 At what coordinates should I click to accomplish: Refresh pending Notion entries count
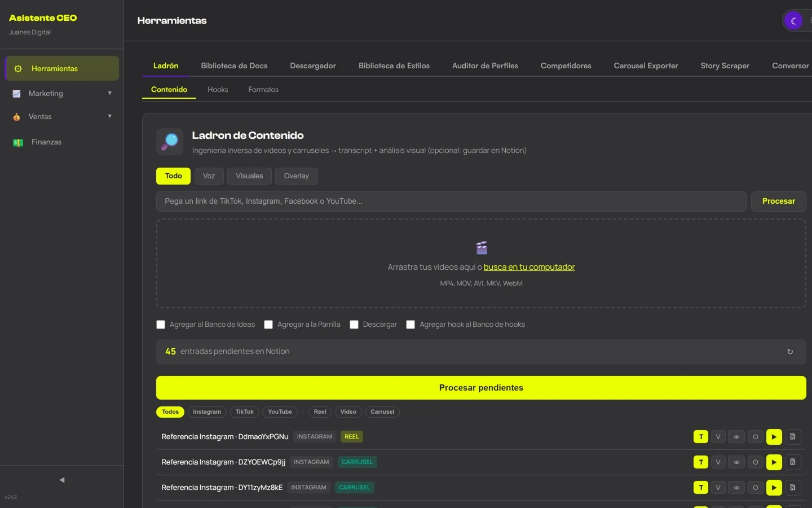(x=790, y=352)
